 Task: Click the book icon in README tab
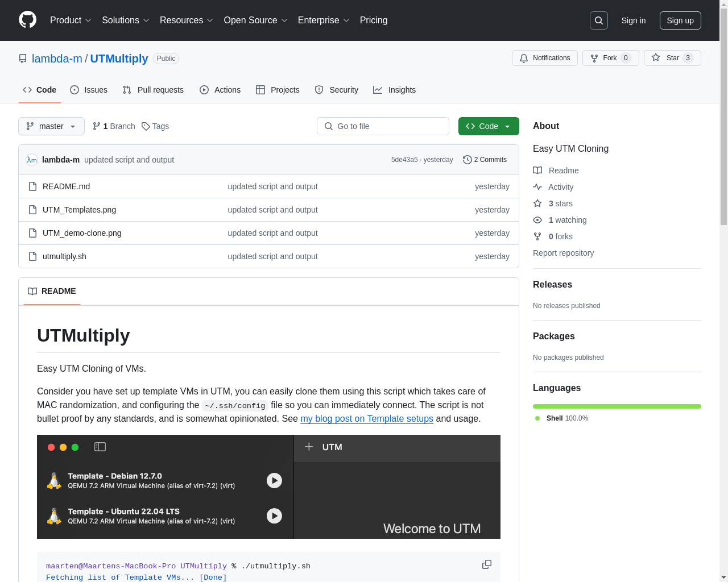pyautogui.click(x=32, y=291)
